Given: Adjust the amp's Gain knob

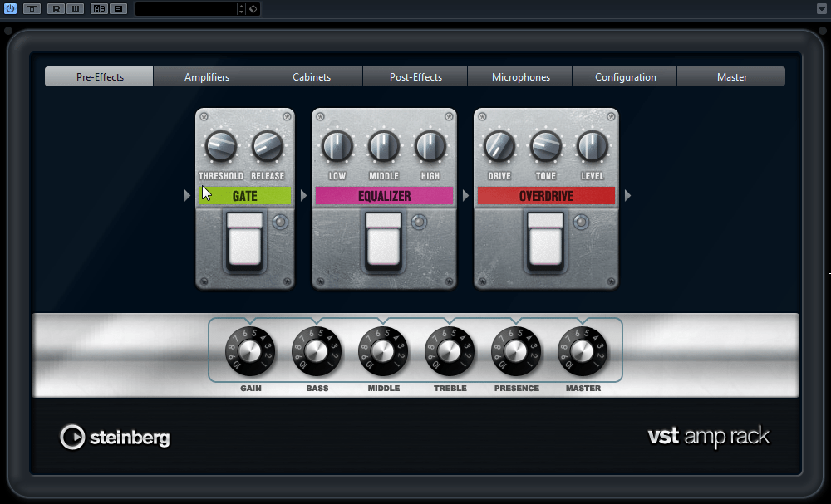Looking at the screenshot, I should coord(250,351).
